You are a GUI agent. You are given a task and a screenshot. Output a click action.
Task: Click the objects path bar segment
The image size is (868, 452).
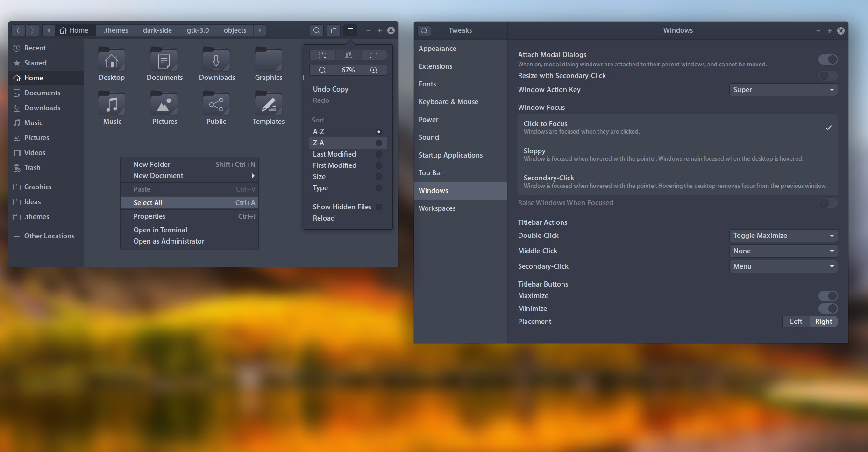pos(235,30)
